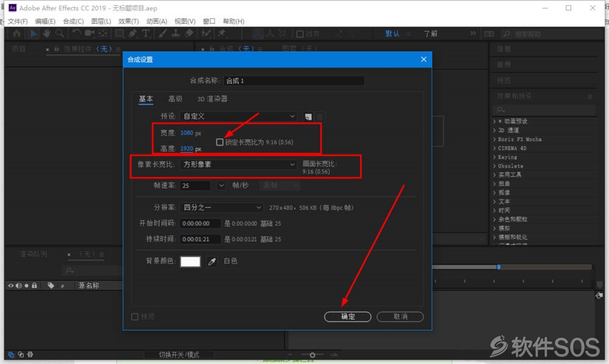Open the 效果(T) menu
Viewport: 609px width, 364px height.
[128, 21]
